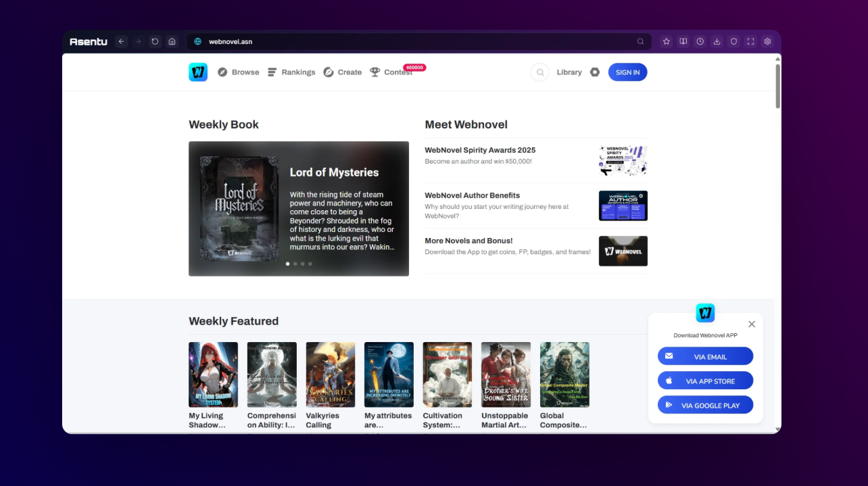The width and height of the screenshot is (868, 486).
Task: Open the black Webnovel app banner thumbnail
Action: [x=623, y=251]
